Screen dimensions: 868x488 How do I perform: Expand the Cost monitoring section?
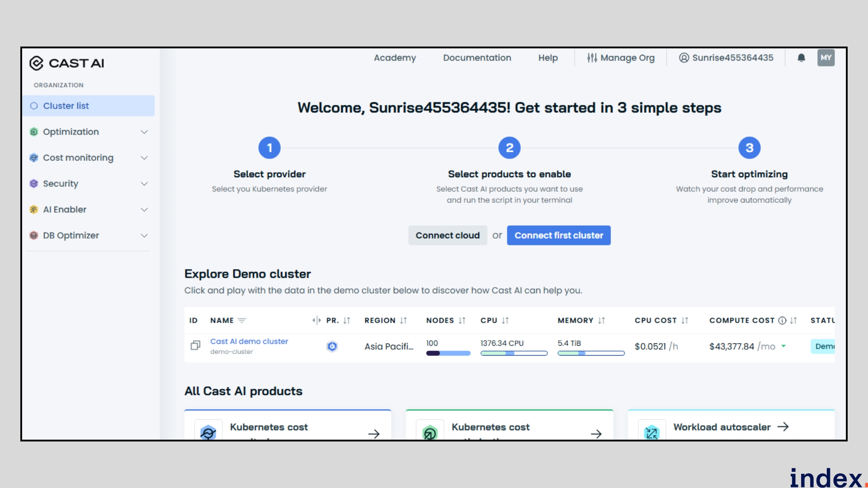[144, 158]
